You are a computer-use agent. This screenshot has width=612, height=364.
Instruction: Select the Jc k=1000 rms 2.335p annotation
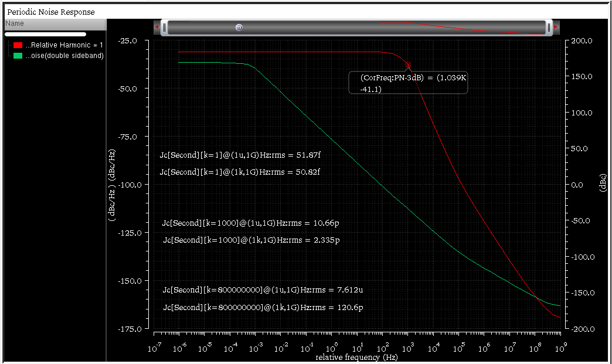[x=251, y=240]
